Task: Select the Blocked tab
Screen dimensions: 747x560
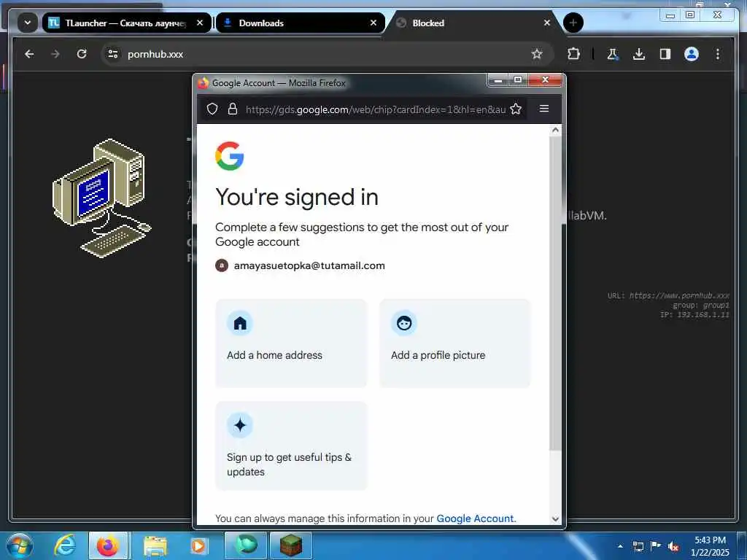Action: (473, 23)
